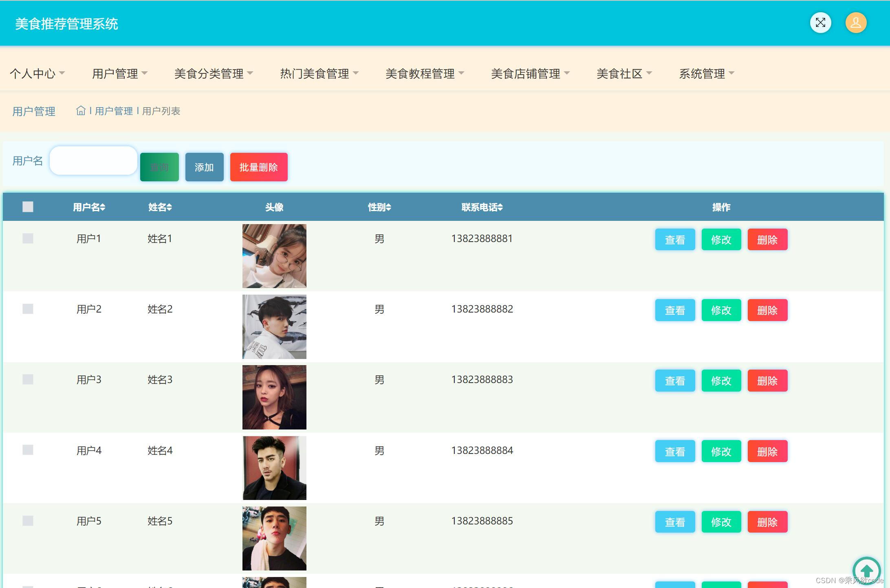Image resolution: width=890 pixels, height=588 pixels.
Task: Click the 用户名 search input field
Action: [93, 161]
